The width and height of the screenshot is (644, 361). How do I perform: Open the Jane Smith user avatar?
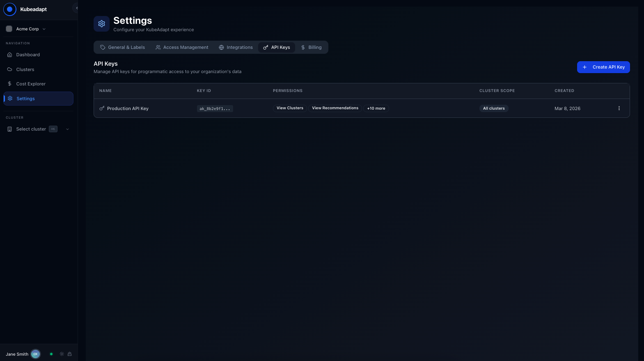click(36, 354)
